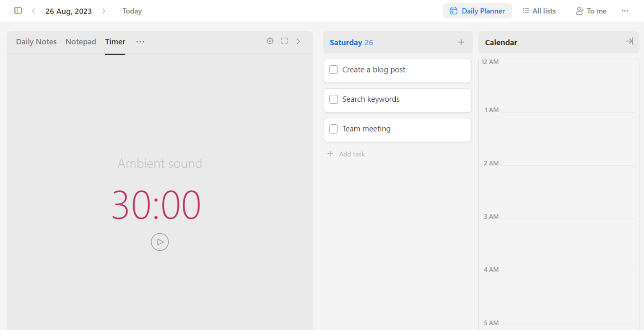This screenshot has height=330, width=644.
Task: Show more tabs via three-dot menu
Action: (140, 42)
